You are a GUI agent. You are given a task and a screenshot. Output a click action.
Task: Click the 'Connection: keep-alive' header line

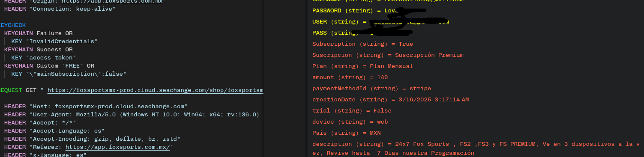[60, 9]
